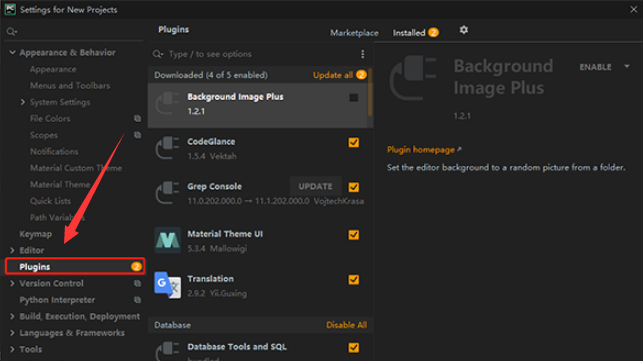Click the settings search magnifier icon
Screen dimensions: 643x361
pos(11,32)
